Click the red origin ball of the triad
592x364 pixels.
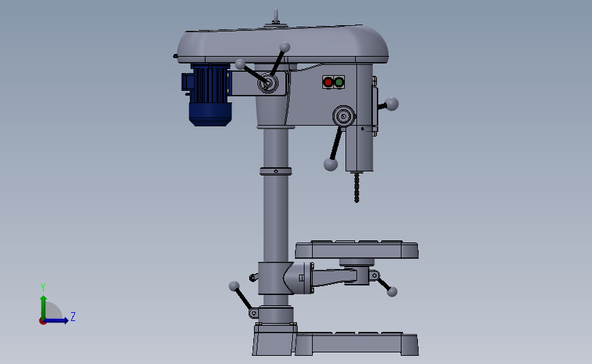tap(42, 322)
